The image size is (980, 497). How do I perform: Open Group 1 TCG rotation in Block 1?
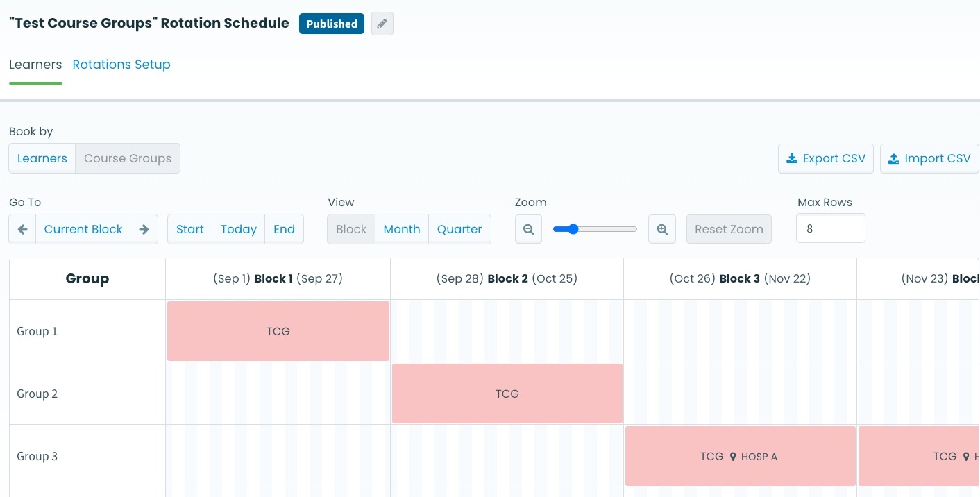pyautogui.click(x=278, y=331)
